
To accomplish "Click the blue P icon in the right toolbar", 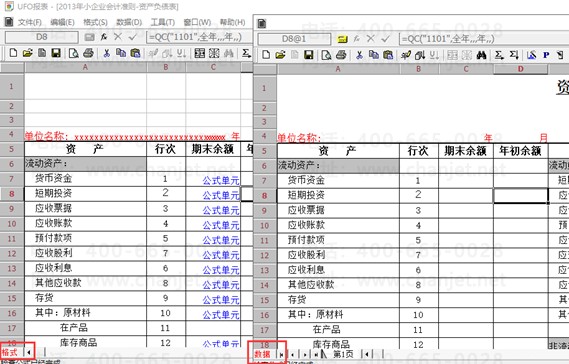I will (546, 55).
